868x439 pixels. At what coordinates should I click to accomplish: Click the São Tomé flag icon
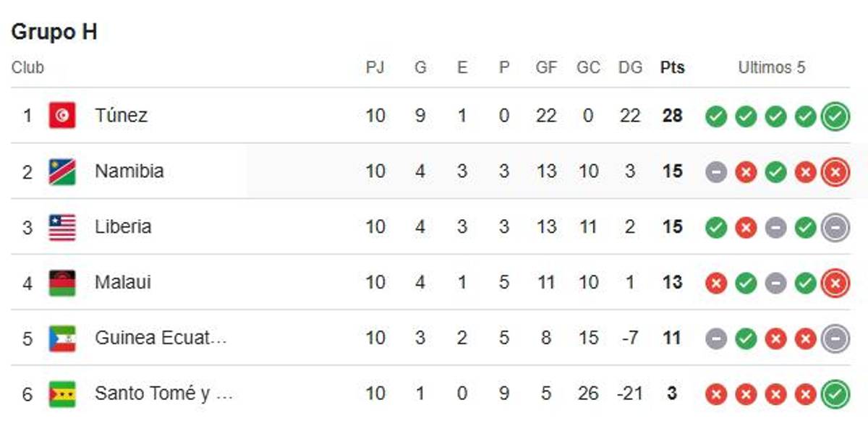pos(62,394)
